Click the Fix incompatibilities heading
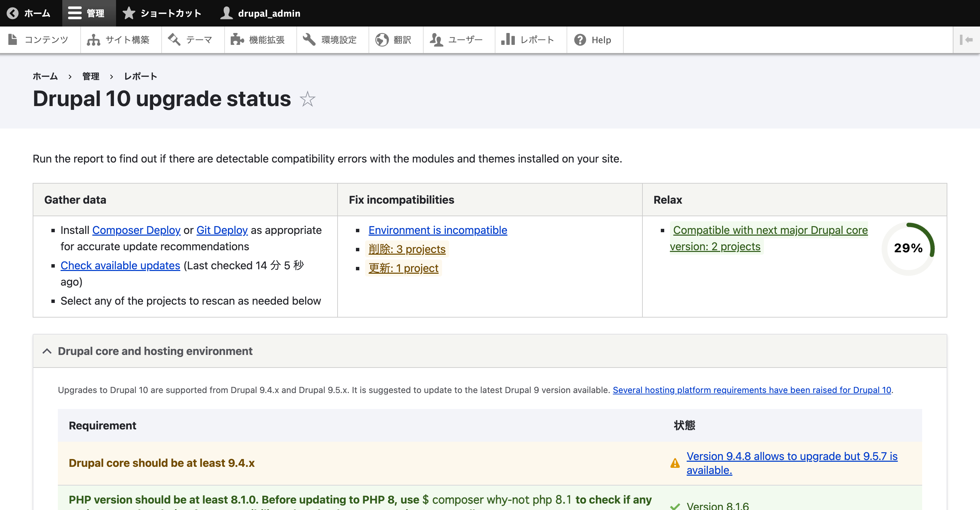The width and height of the screenshot is (980, 510). tap(402, 200)
